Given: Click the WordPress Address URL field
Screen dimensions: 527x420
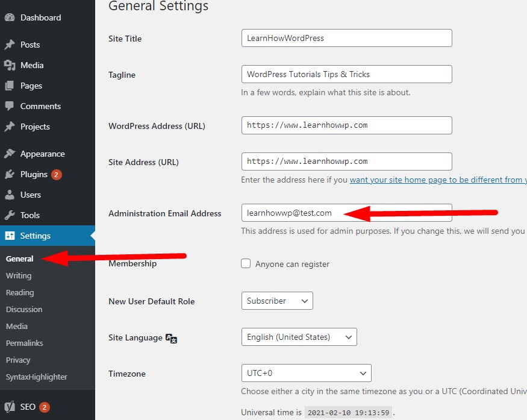Looking at the screenshot, I should click(346, 125).
